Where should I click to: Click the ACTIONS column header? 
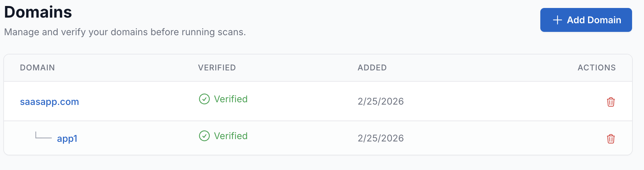[596, 68]
